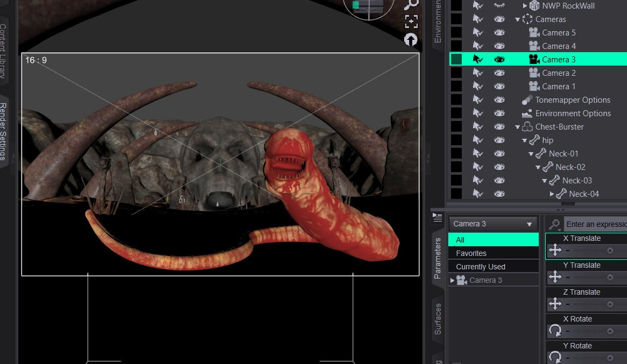Collapse the Chest-Burster figure node

(x=517, y=127)
